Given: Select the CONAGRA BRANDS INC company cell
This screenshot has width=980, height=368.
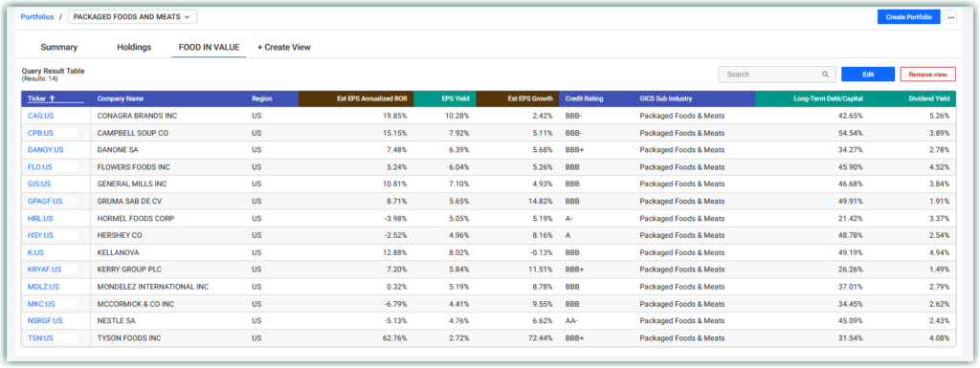Looking at the screenshot, I should (x=138, y=116).
